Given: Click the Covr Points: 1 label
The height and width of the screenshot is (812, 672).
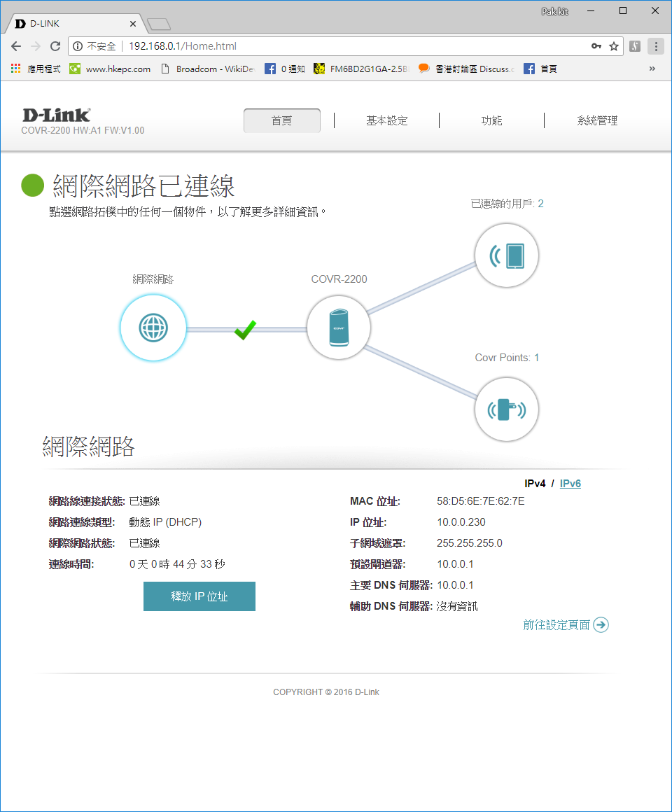Looking at the screenshot, I should [x=507, y=358].
